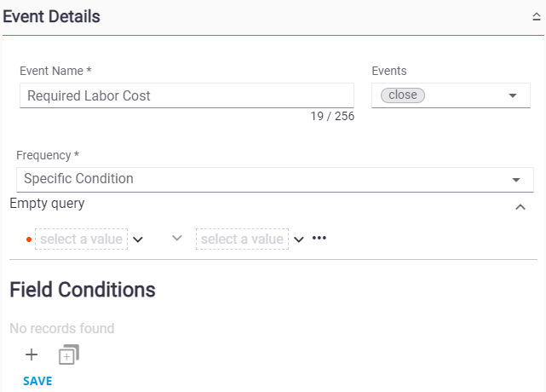Image resolution: width=546 pixels, height=392 pixels.
Task: Click the orange query rule dot
Action: [x=29, y=239]
